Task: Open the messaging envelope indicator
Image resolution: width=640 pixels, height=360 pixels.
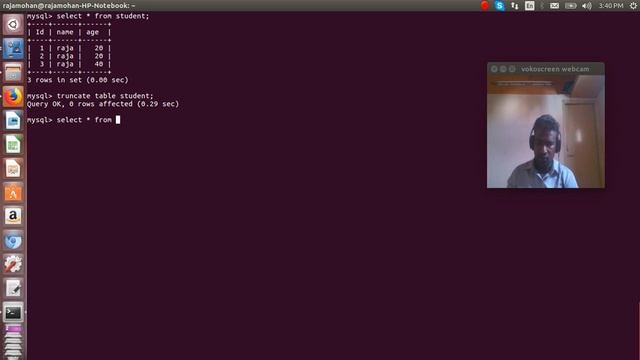Action: (x=554, y=6)
